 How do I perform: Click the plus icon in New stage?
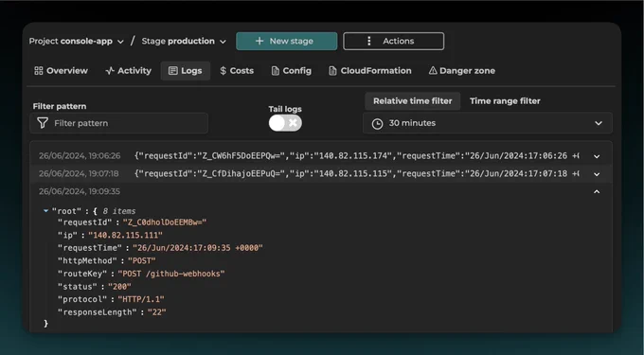coord(259,41)
